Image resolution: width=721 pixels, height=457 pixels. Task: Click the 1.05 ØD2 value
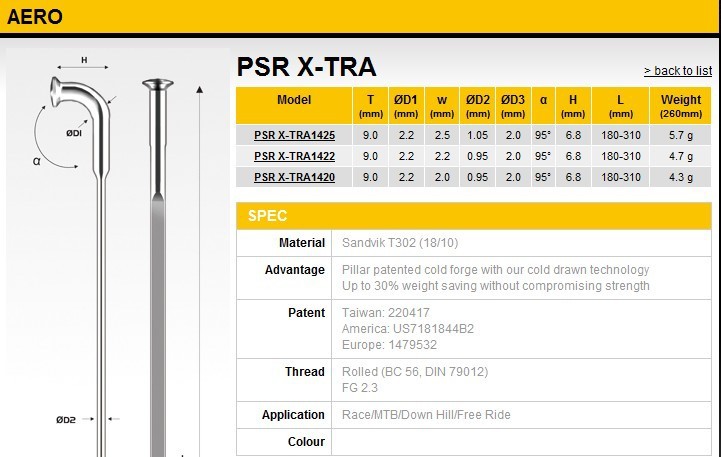click(x=477, y=135)
